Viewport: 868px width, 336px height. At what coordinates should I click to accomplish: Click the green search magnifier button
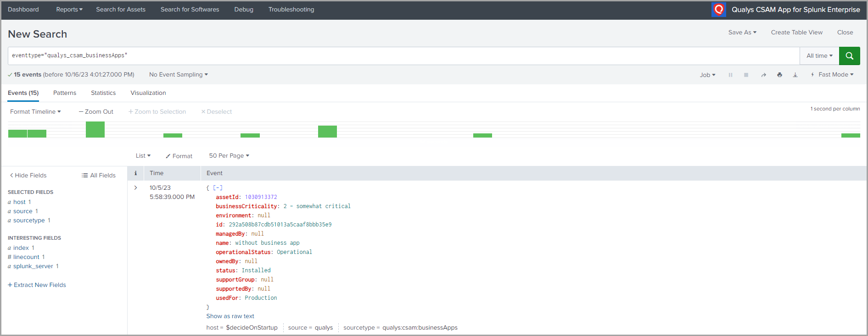tap(849, 56)
